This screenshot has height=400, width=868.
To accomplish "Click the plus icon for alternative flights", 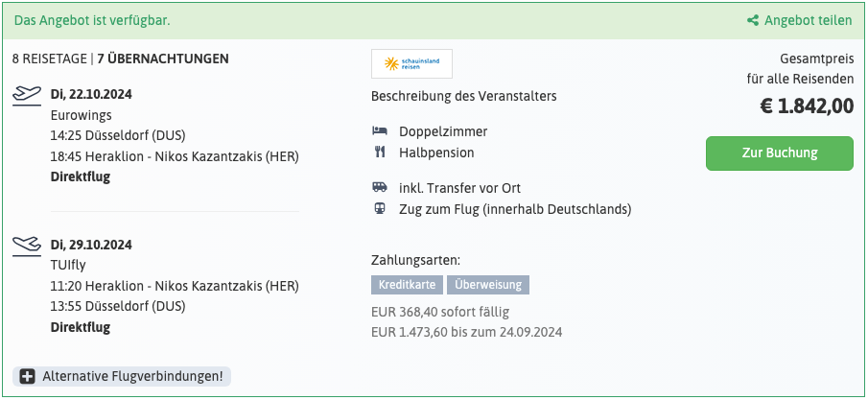I will coord(28,377).
